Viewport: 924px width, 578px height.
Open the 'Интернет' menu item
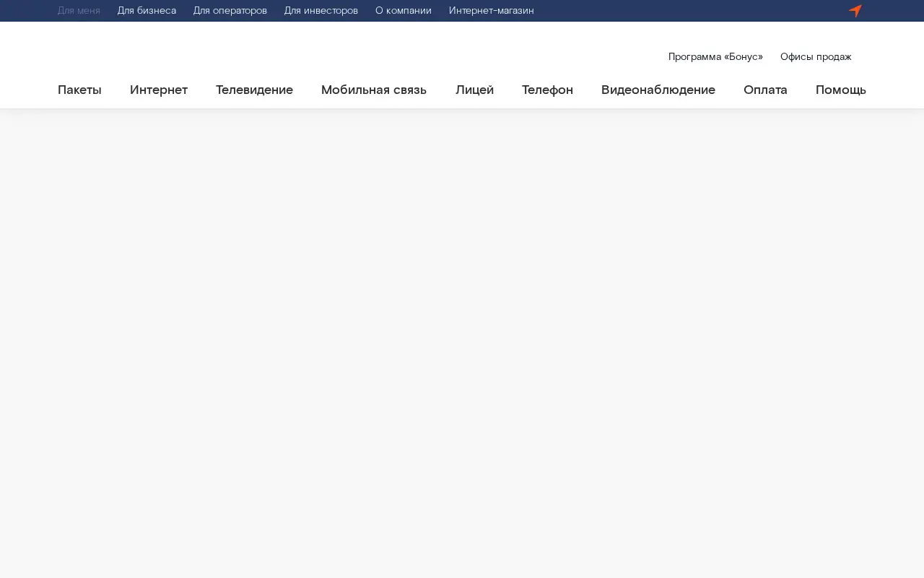pyautogui.click(x=159, y=90)
